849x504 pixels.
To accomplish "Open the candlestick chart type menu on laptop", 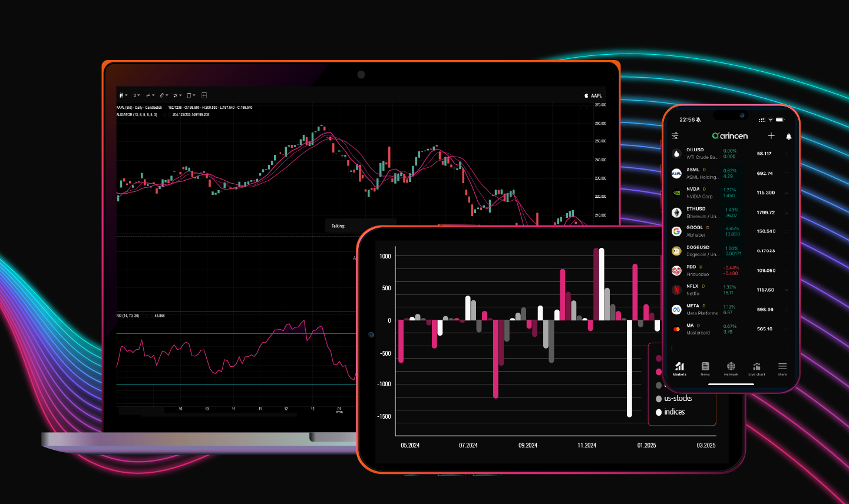I will click(123, 95).
